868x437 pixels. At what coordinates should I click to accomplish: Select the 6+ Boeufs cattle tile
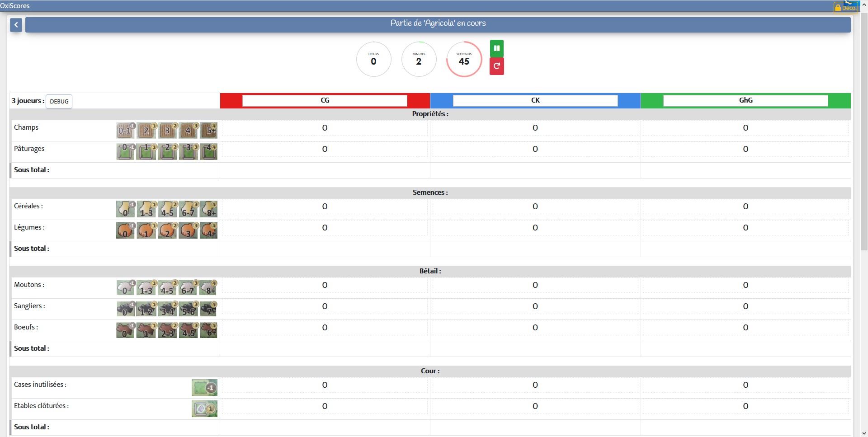coord(209,330)
